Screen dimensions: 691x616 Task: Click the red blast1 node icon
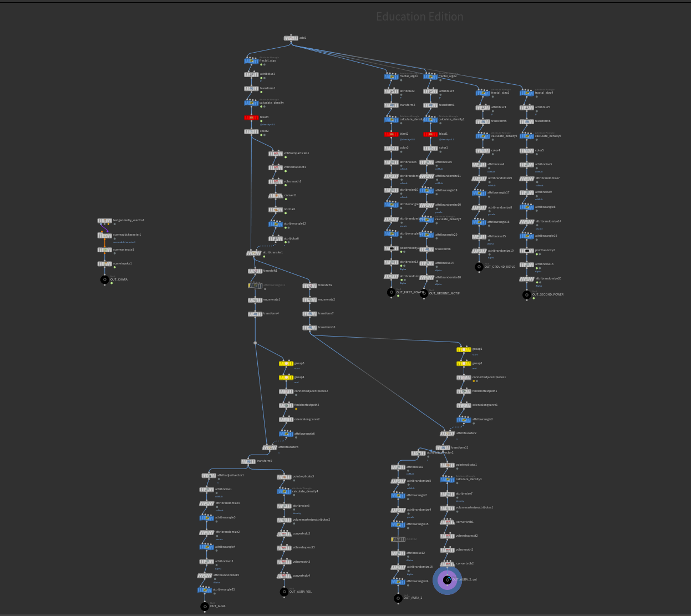(431, 134)
